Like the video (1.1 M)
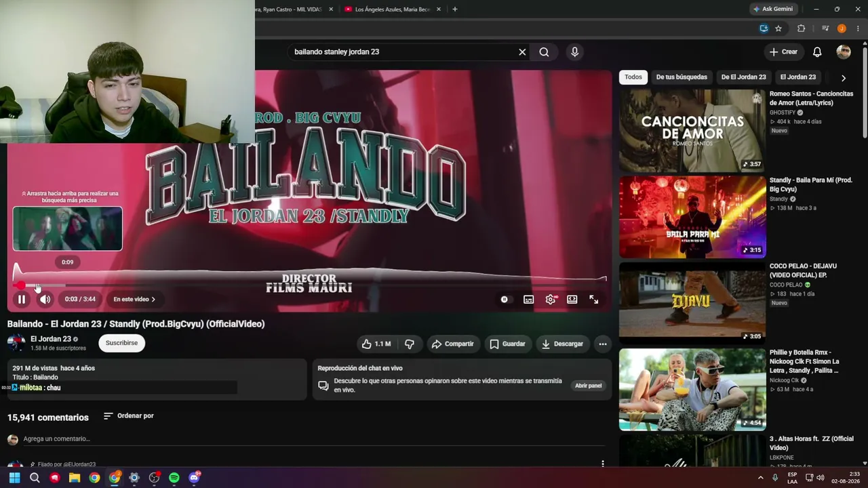The image size is (868, 488). pos(376,344)
